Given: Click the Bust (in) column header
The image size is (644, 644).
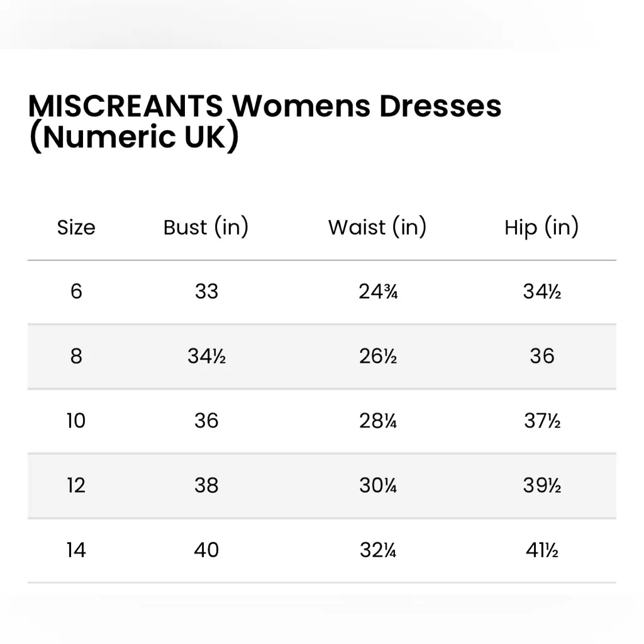Looking at the screenshot, I should (x=206, y=227).
